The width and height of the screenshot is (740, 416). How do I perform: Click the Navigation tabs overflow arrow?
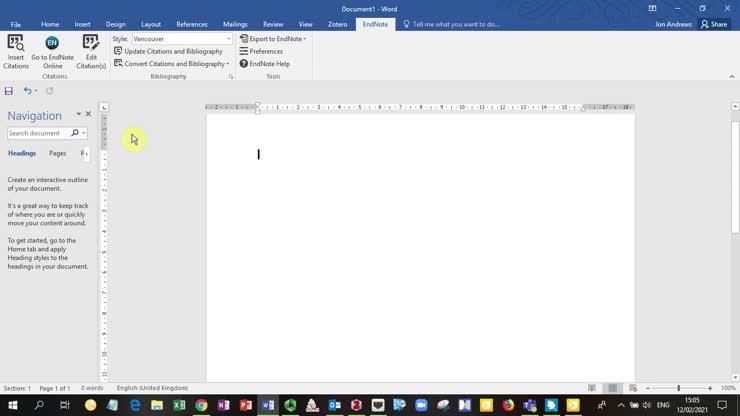pyautogui.click(x=86, y=153)
